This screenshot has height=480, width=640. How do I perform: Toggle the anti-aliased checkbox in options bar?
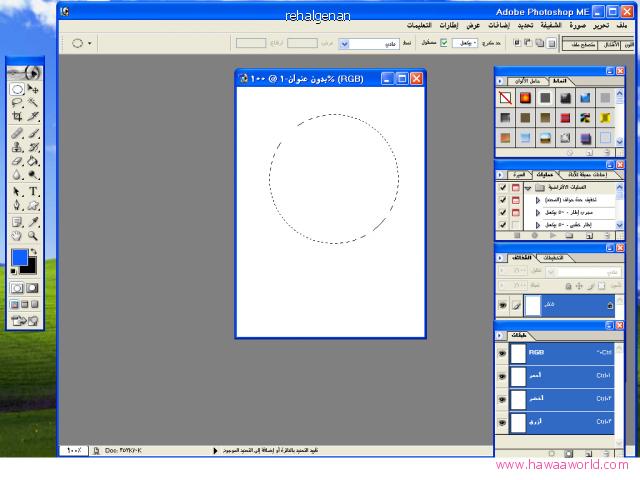(x=445, y=44)
